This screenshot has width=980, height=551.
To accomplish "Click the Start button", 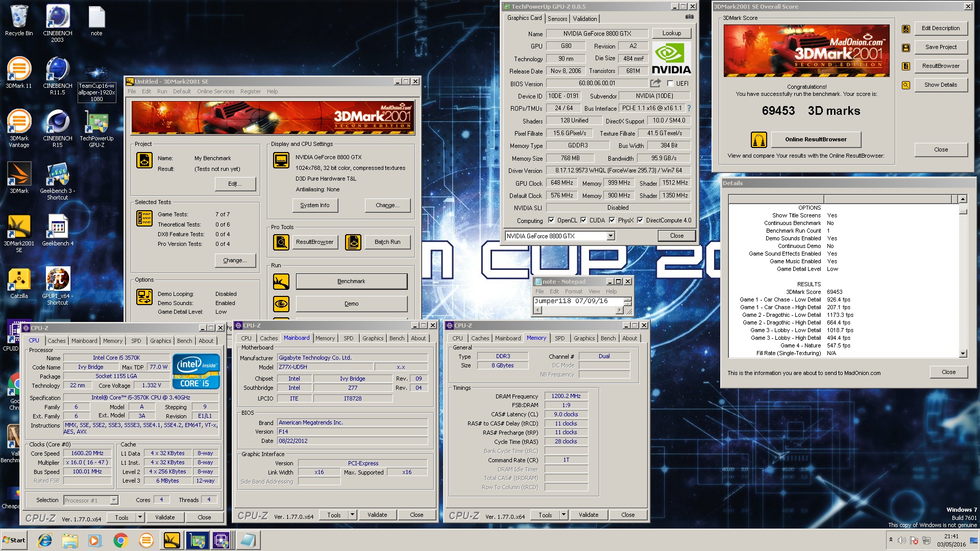I will [x=14, y=540].
